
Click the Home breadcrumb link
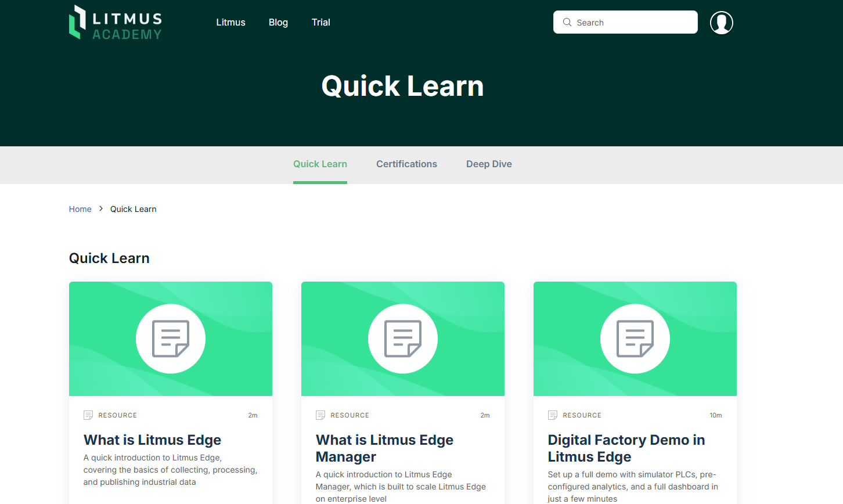click(x=80, y=208)
